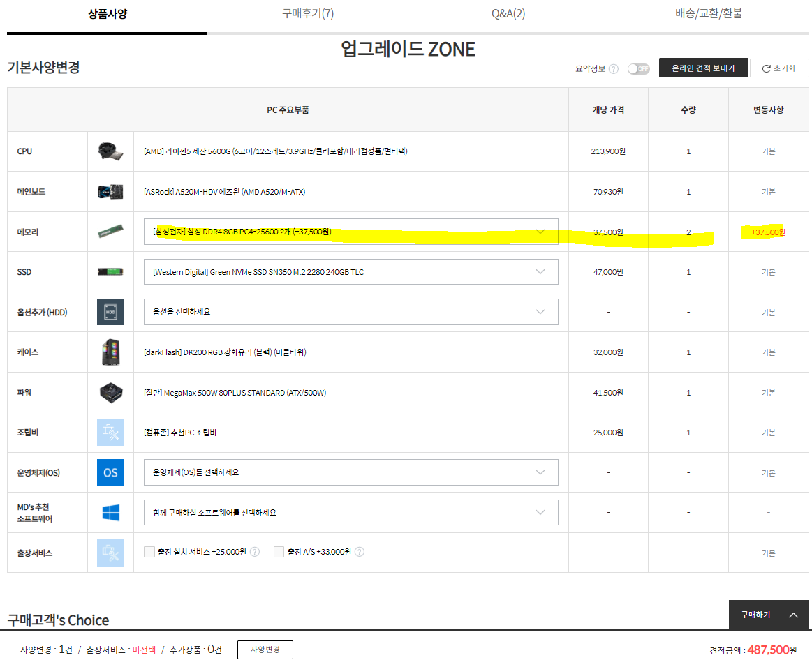Click the blue OS icon
Image resolution: width=812 pixels, height=660 pixels.
tap(110, 472)
